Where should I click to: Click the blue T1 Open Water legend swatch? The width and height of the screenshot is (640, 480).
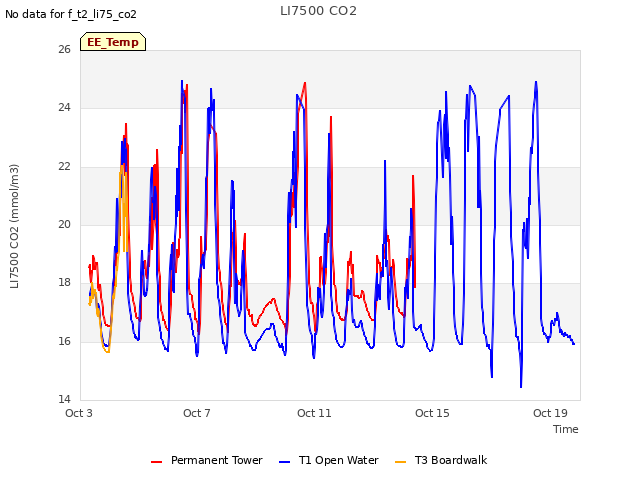click(284, 462)
